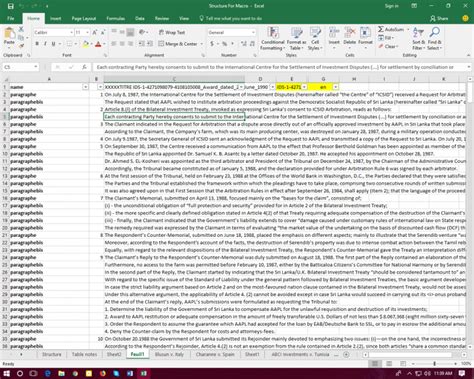Toggle Underline formatting
Screen dimensions: 474x379
[53, 44]
